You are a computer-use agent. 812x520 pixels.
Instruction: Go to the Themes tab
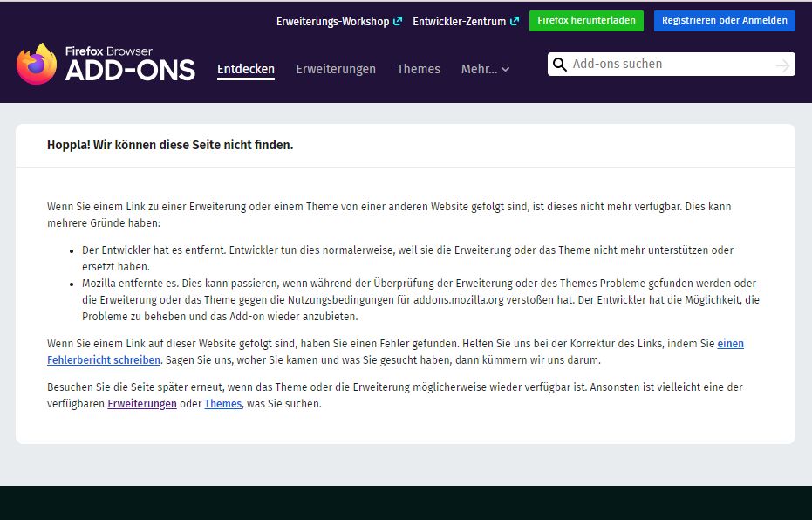[x=419, y=70]
